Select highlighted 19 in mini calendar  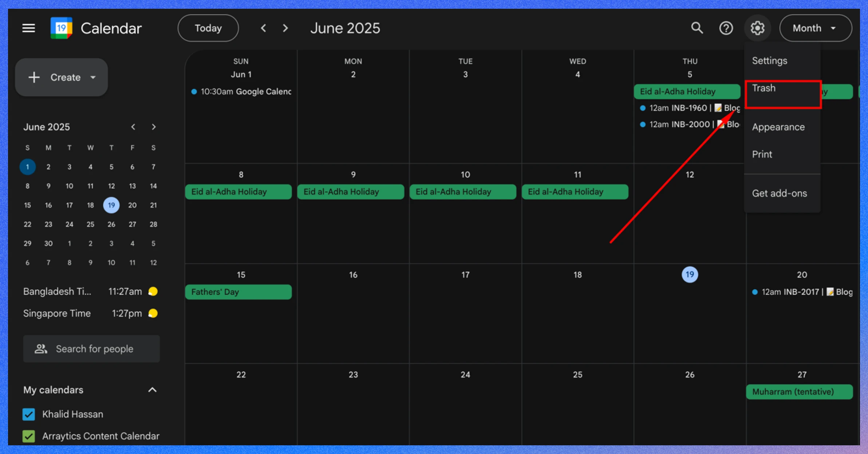[111, 205]
